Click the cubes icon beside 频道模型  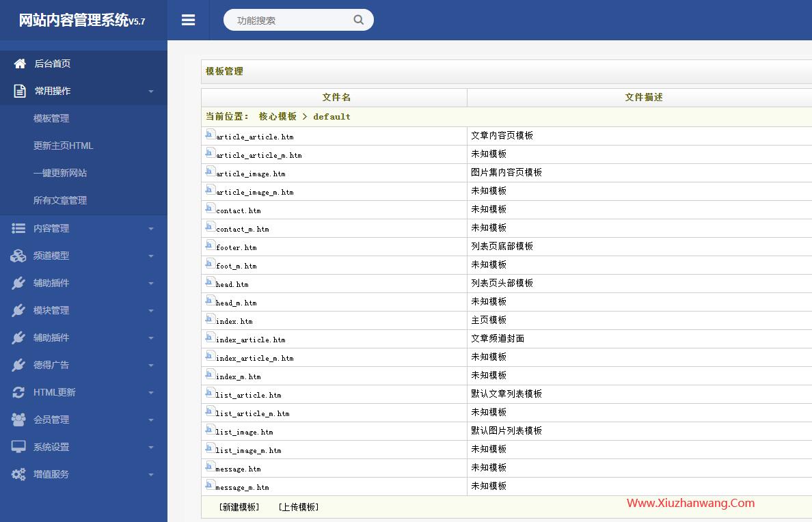[18, 256]
